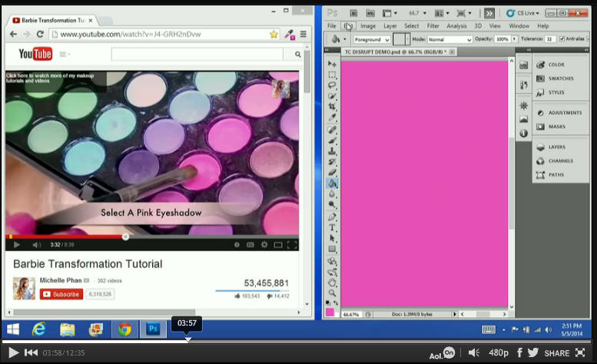The image size is (597, 364).
Task: Open the Window menu
Action: pyautogui.click(x=519, y=26)
